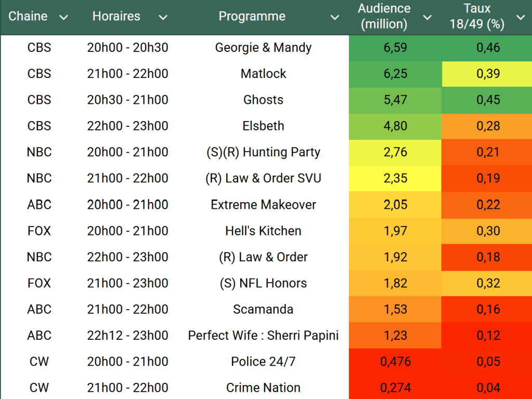Viewport: 532px width, 399px height.
Task: Select the Chaine header label
Action: click(28, 17)
